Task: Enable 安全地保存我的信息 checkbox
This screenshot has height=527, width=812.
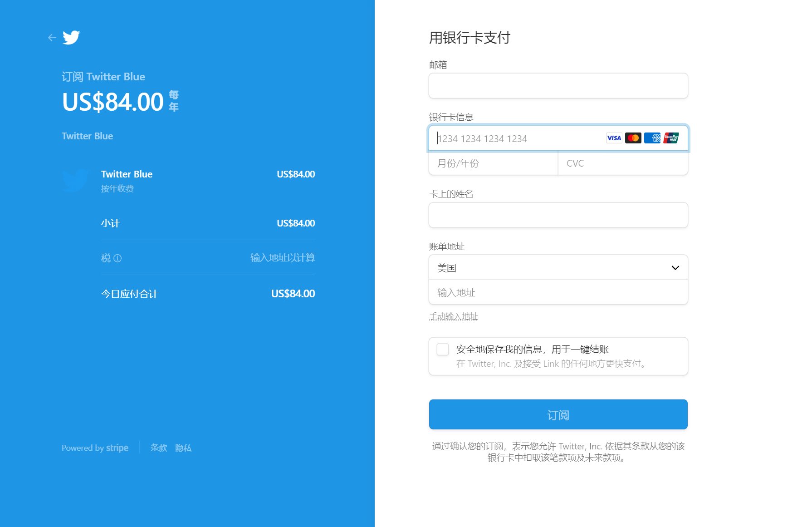Action: coord(442,349)
